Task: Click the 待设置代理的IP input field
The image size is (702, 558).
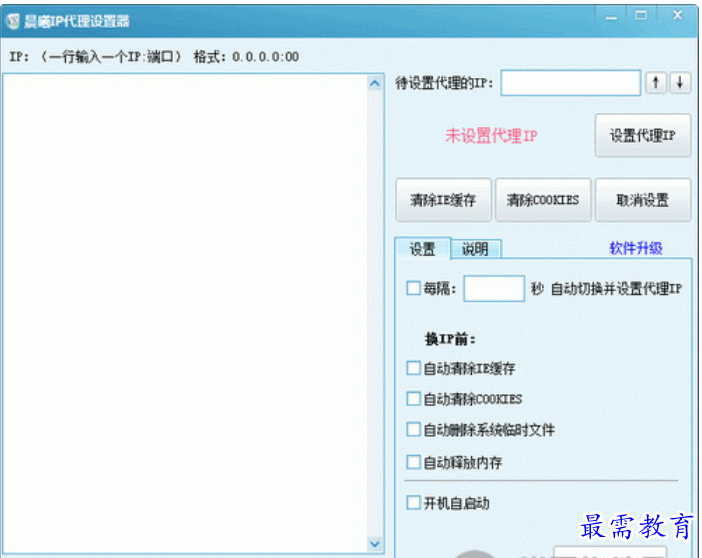Action: point(570,83)
